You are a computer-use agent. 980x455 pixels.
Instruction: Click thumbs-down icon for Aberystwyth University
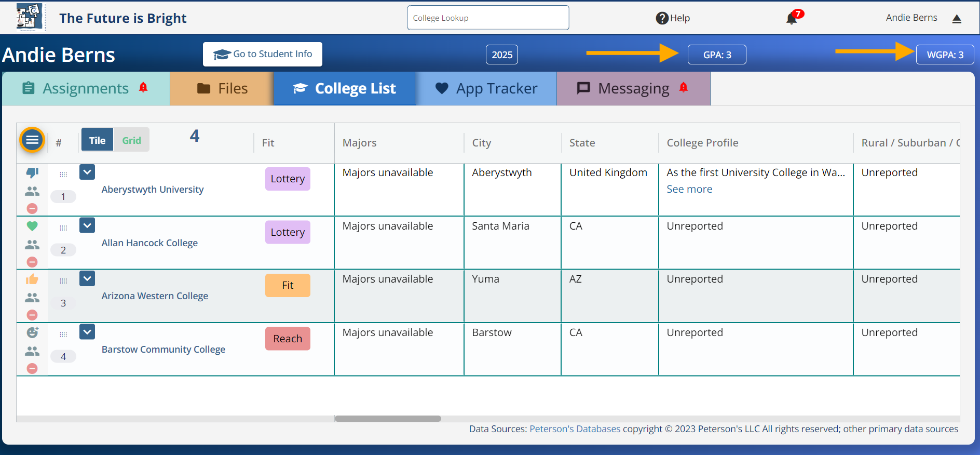[x=32, y=172]
